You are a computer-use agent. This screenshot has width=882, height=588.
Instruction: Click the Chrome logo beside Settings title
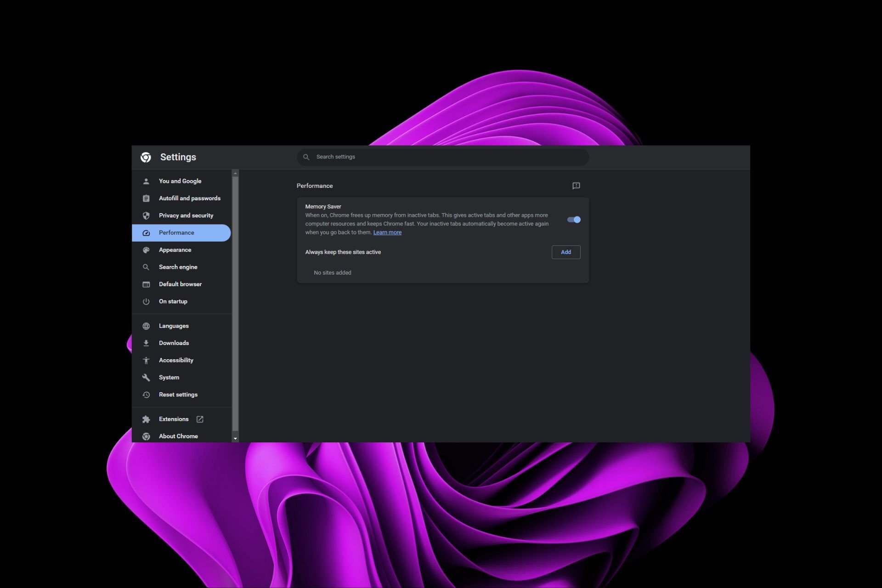tap(146, 157)
